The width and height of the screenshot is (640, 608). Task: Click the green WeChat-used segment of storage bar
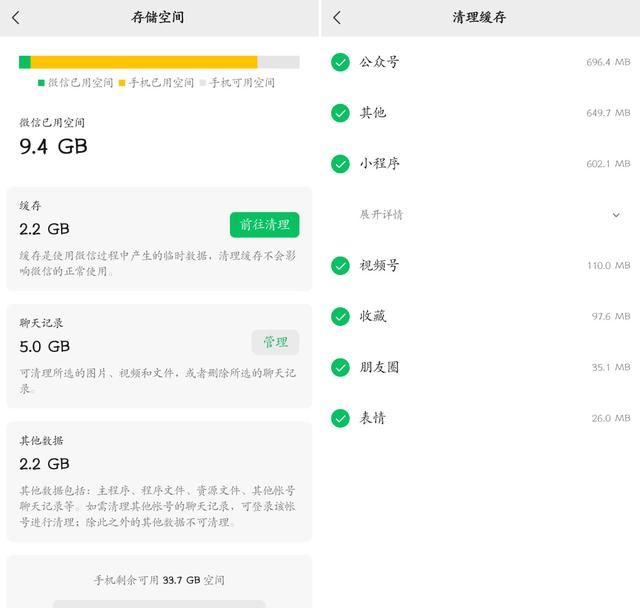tap(25, 62)
